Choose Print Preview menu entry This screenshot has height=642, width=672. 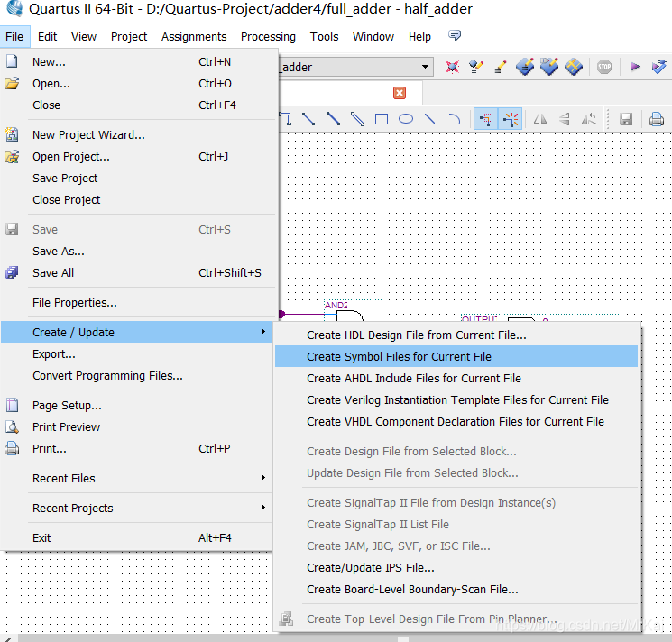(137, 427)
